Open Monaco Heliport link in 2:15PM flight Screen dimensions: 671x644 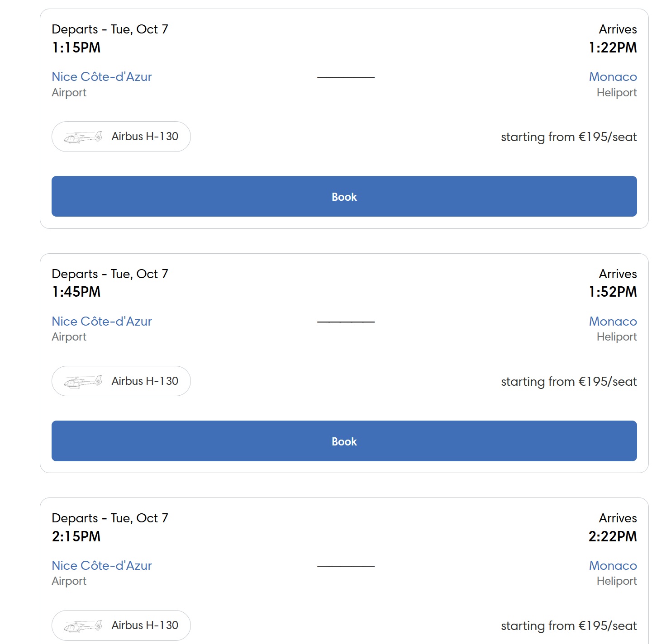613,566
